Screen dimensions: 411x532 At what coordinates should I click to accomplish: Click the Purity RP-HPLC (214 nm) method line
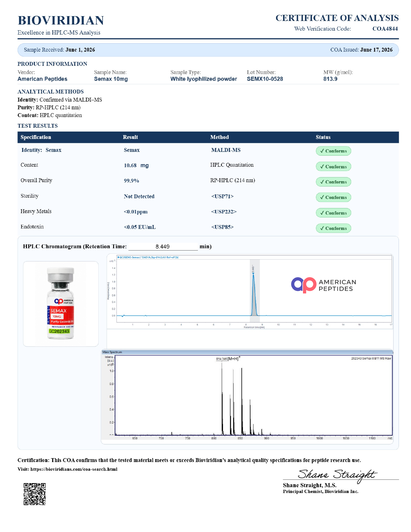(x=49, y=107)
